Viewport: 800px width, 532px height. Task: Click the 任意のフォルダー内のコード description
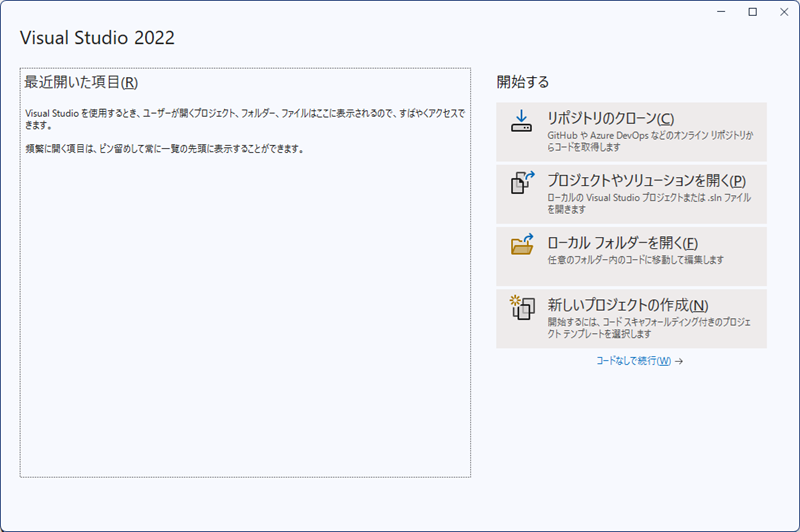coord(636,260)
